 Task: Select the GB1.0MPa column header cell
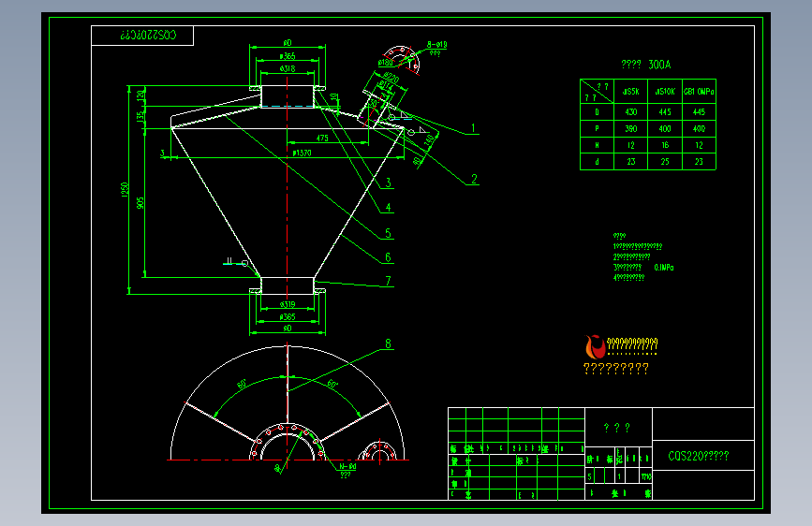tap(699, 92)
